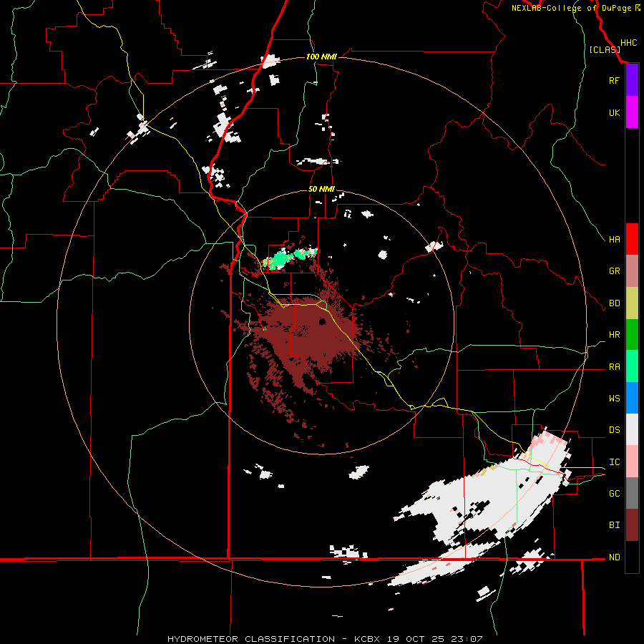
Task: Click the DS legend label
Action: click(x=614, y=430)
